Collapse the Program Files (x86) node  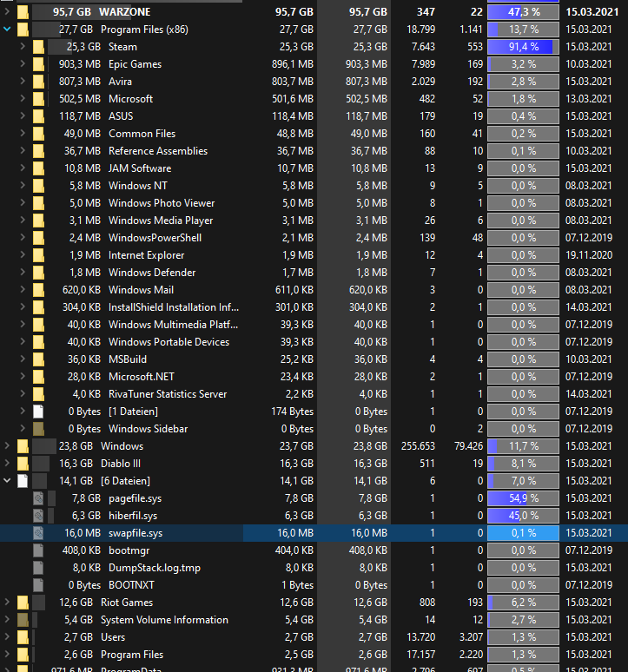pos(7,30)
